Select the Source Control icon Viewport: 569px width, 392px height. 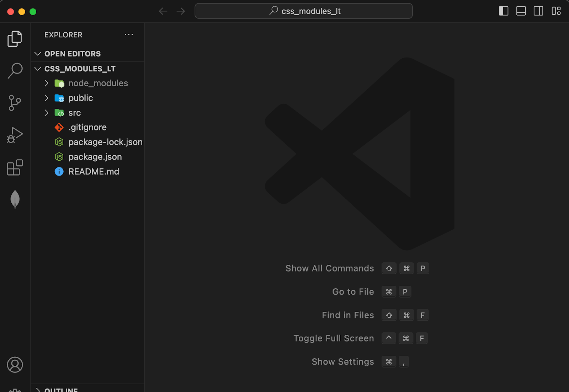pos(15,102)
